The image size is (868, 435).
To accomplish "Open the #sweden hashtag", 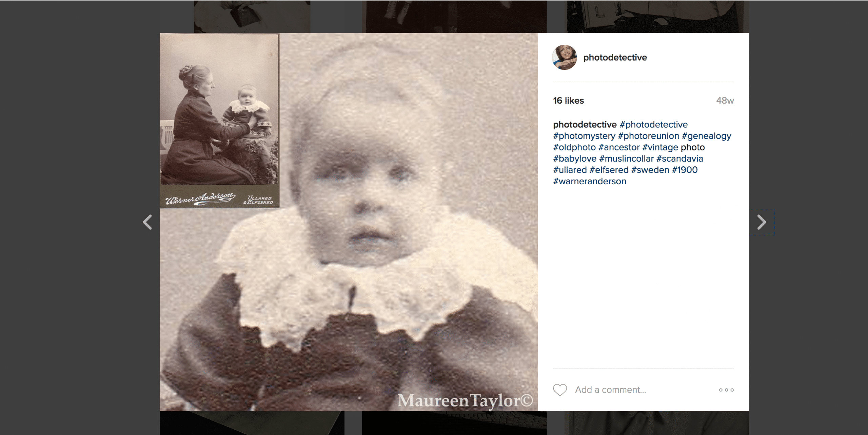I will [650, 170].
